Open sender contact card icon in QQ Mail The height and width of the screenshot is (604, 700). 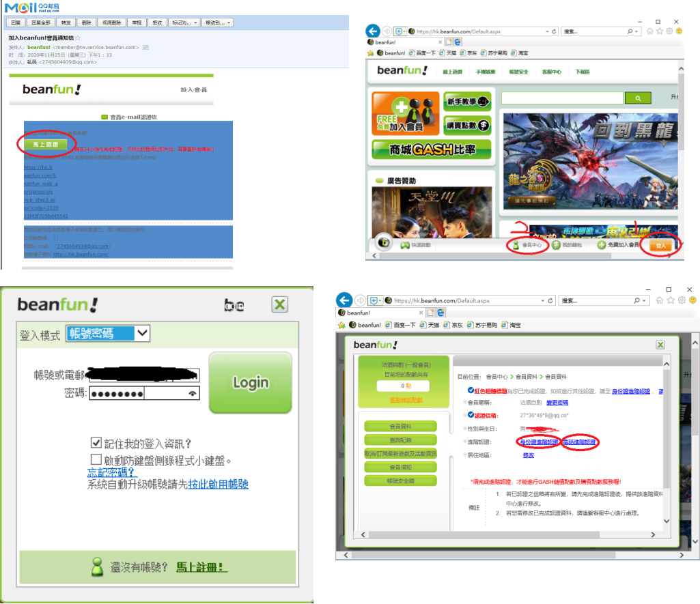pos(145,47)
